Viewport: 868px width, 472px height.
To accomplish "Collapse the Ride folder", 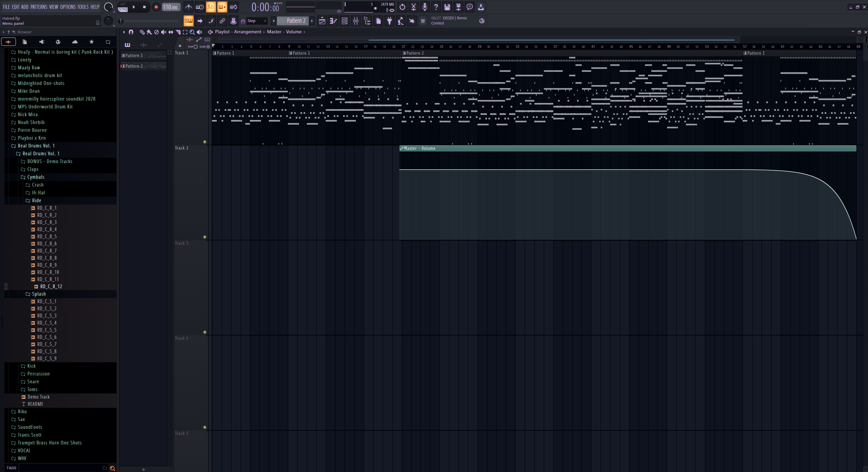I will click(36, 200).
